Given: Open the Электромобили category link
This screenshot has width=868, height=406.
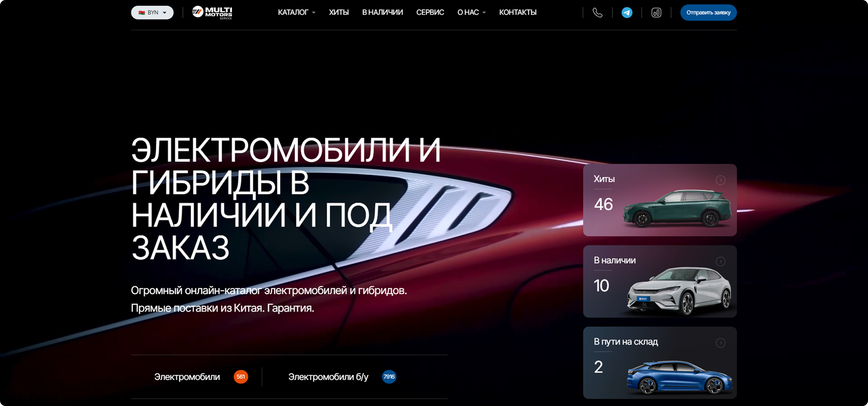Looking at the screenshot, I should [187, 377].
